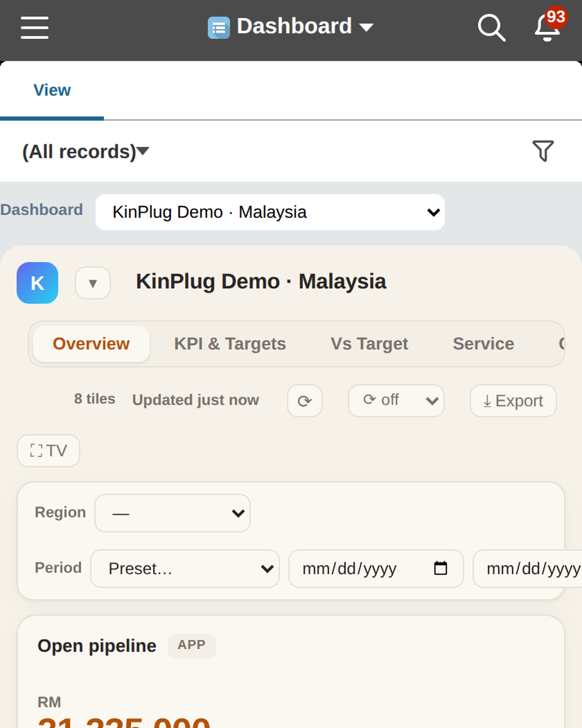The height and width of the screenshot is (728, 582).
Task: Click the second period date field
Action: point(527,568)
